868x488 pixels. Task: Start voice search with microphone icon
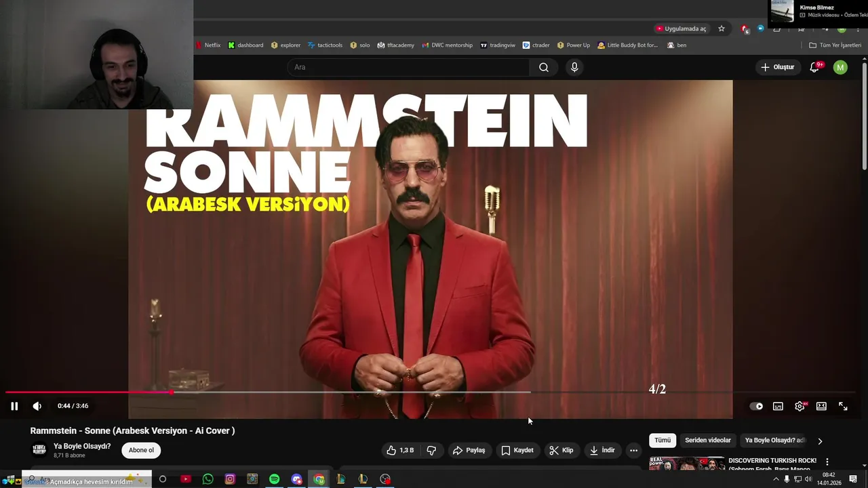point(574,67)
